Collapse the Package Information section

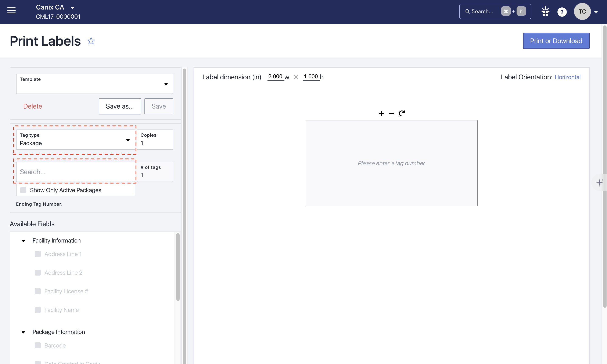coord(23,332)
